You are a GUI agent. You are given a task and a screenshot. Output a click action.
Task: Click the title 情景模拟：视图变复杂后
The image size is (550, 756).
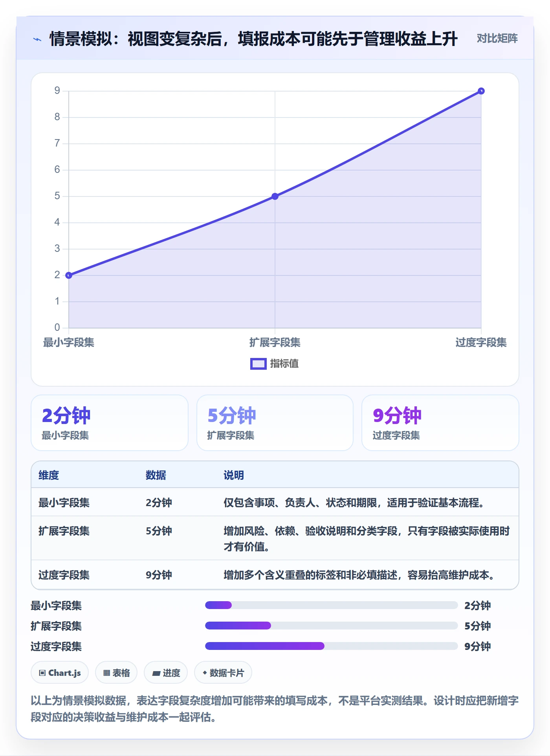[x=253, y=39]
